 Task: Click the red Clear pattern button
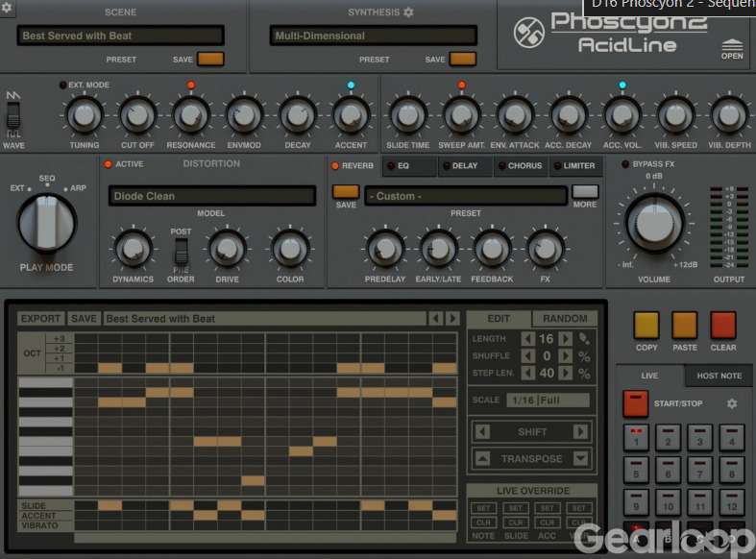pos(722,326)
